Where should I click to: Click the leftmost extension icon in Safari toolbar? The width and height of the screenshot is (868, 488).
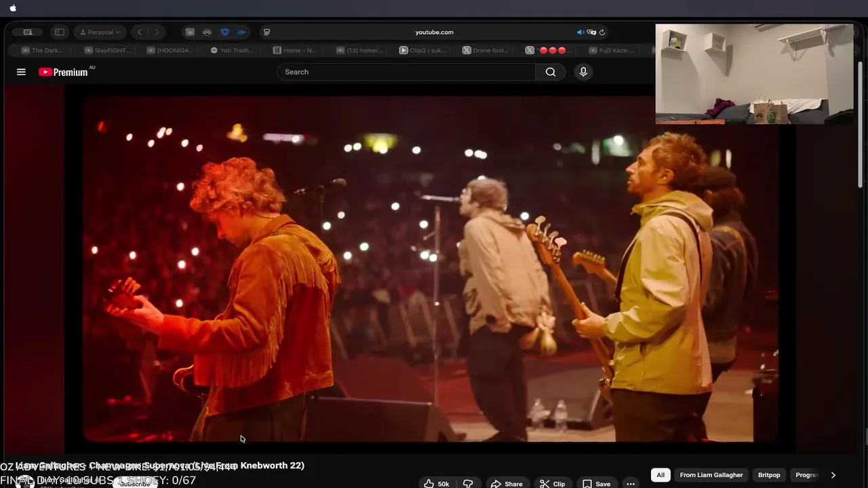tap(190, 32)
